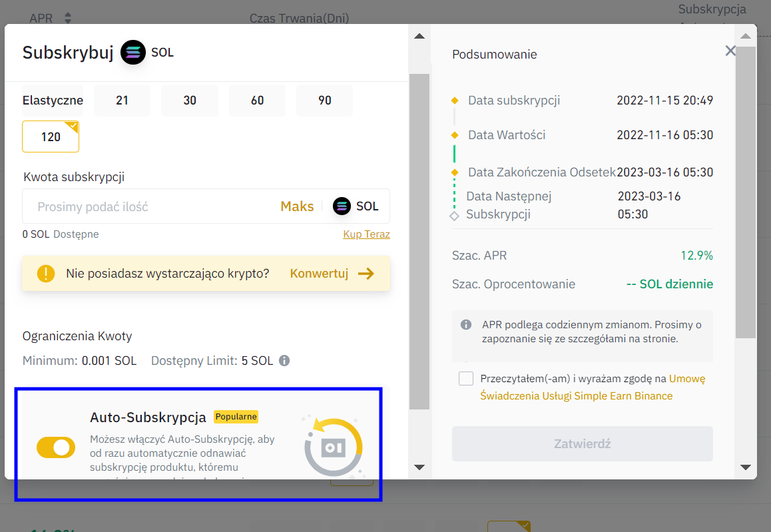Open the Kup Teraz link
Viewport: 771px width, 532px height.
click(x=366, y=234)
